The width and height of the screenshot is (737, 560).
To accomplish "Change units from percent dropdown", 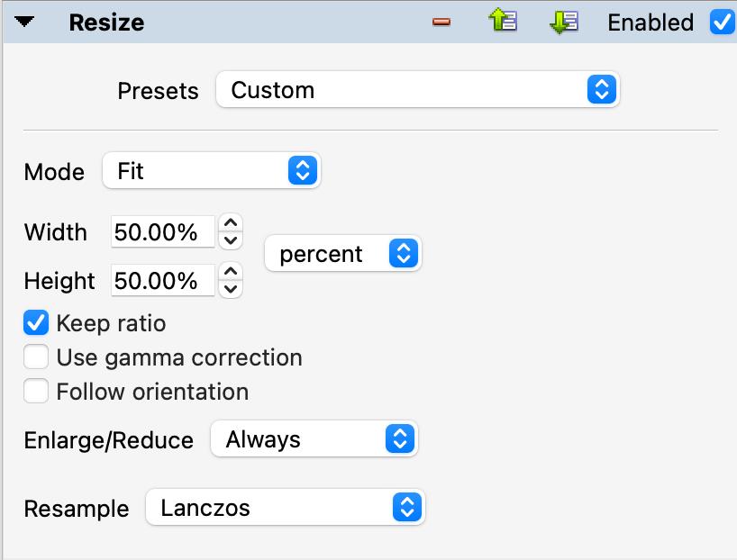I will click(x=342, y=254).
